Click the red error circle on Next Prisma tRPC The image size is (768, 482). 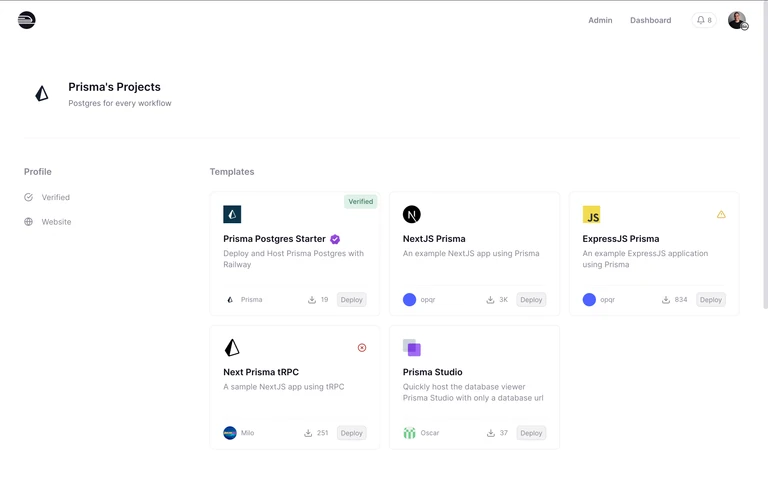click(x=362, y=347)
